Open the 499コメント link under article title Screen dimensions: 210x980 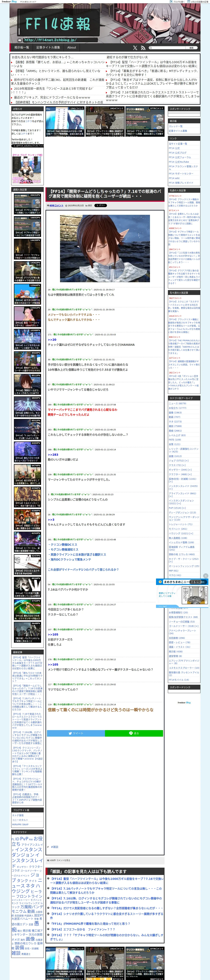[x=56, y=205]
